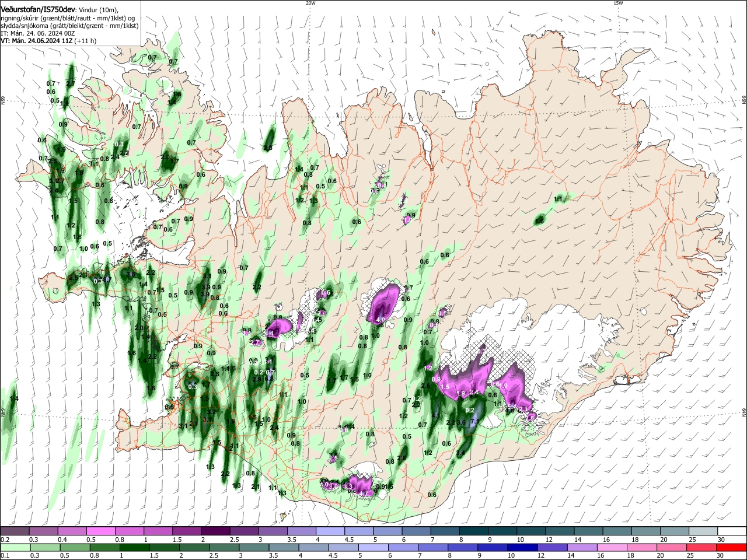Screen dimensions: 747x560
Task: Click the 'Vindur (10m)' label in the header
Action: pyautogui.click(x=98, y=10)
